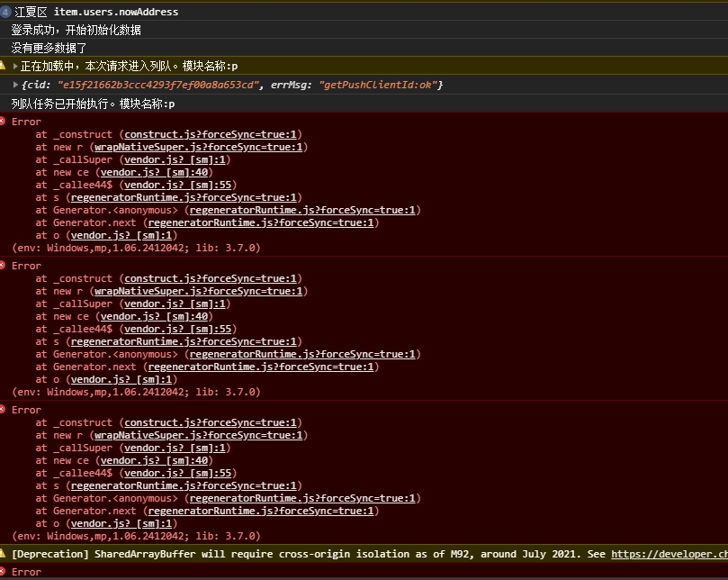
Task: Click the repeat count badge showing 4
Action: (5, 12)
